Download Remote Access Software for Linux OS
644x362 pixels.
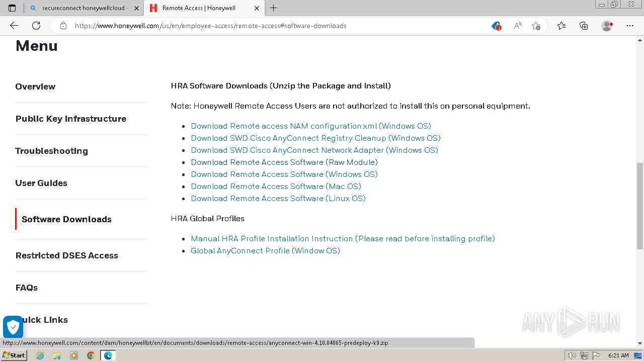click(x=278, y=199)
